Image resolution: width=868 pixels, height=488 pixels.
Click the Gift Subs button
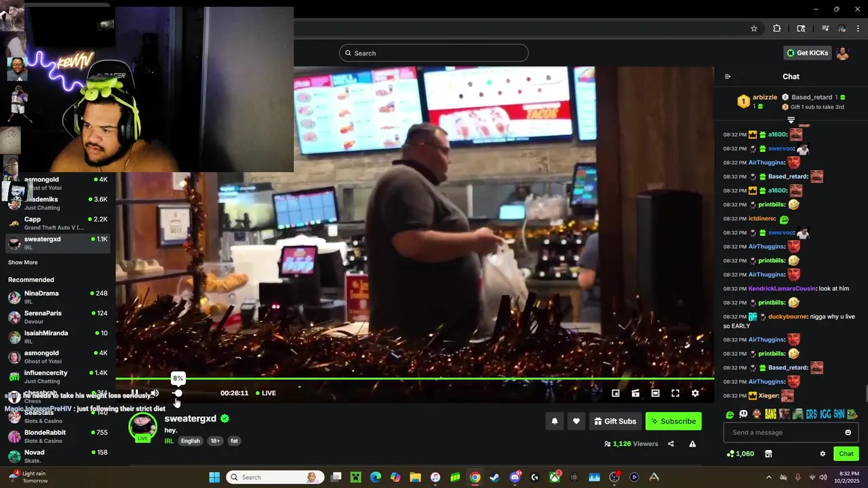click(x=615, y=421)
